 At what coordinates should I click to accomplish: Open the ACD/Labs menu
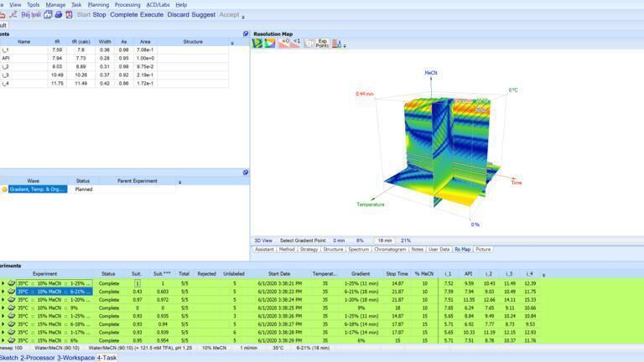[158, 4]
